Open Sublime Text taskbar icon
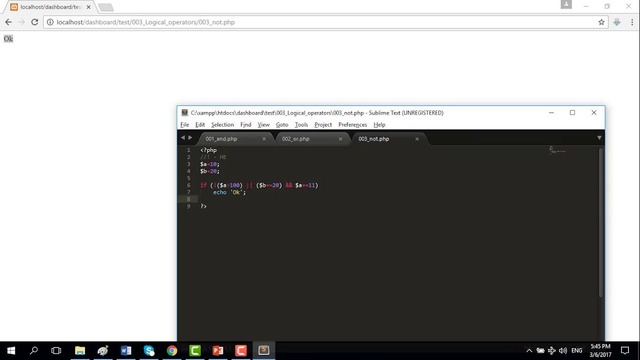 (264, 350)
